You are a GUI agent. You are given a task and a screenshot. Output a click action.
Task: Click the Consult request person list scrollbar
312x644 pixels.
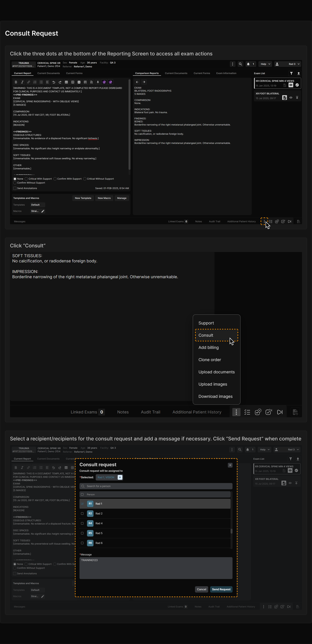[231, 531]
